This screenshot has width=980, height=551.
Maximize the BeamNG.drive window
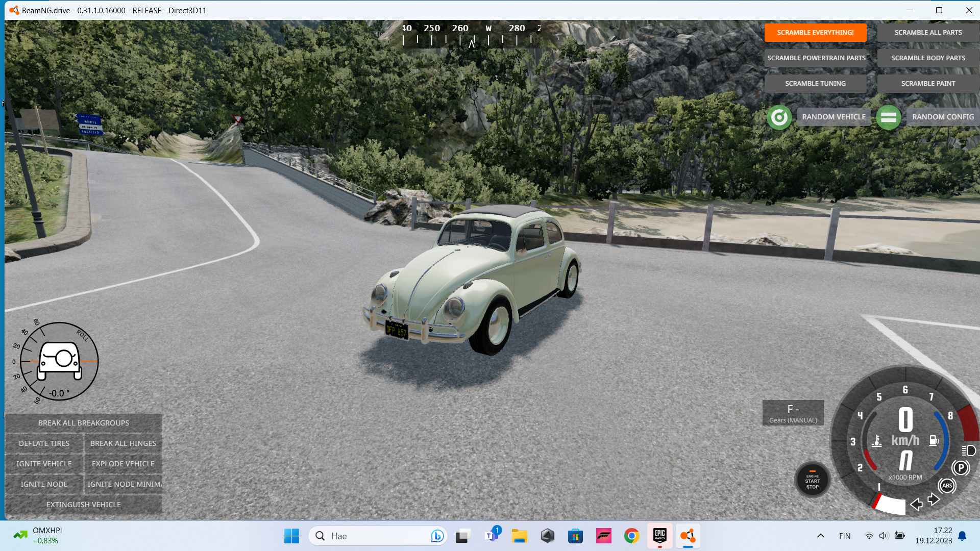tap(939, 10)
